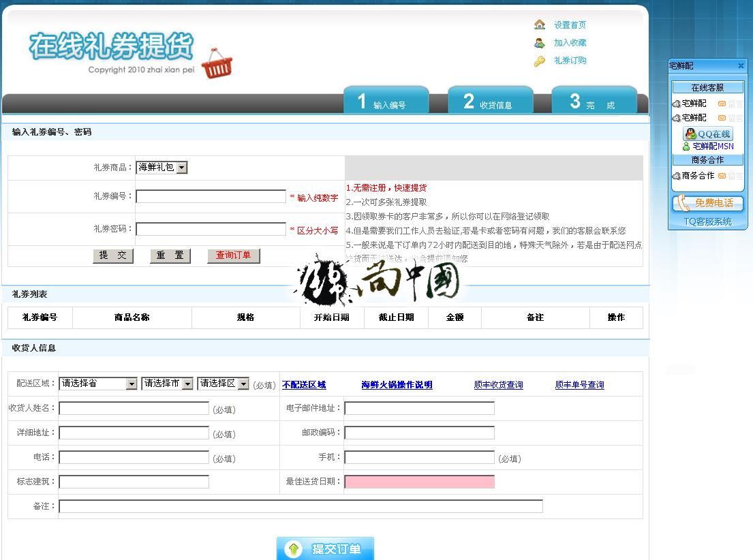
Task: Click the 在线客服 section header
Action: pyautogui.click(x=707, y=87)
